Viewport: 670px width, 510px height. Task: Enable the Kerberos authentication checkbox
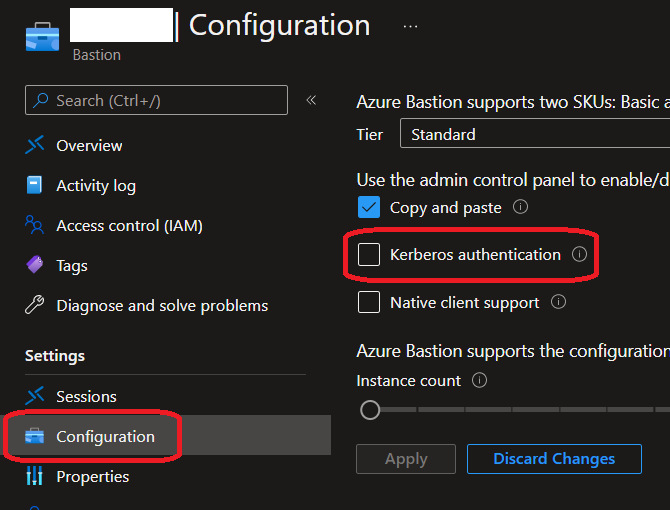click(x=369, y=255)
